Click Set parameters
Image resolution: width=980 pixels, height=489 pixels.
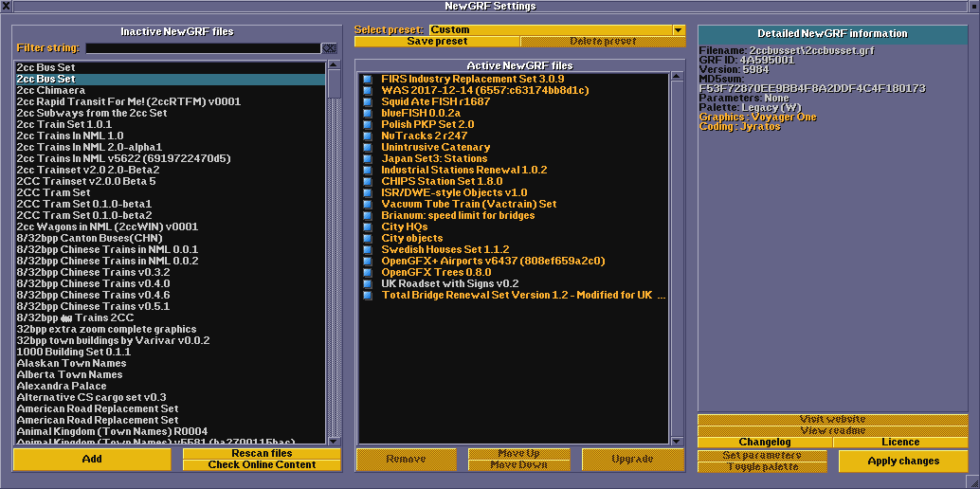coord(762,455)
